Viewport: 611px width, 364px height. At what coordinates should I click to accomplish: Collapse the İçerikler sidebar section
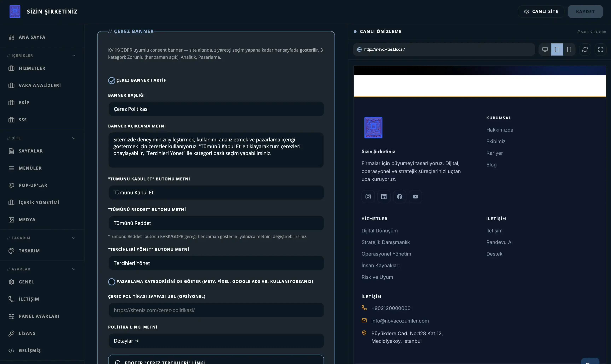74,56
